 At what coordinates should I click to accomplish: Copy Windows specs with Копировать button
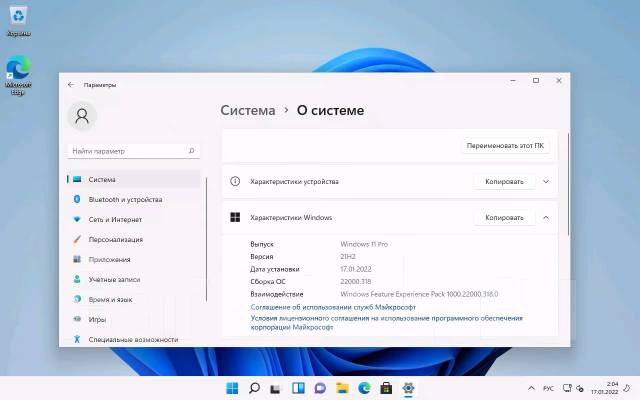(504, 218)
